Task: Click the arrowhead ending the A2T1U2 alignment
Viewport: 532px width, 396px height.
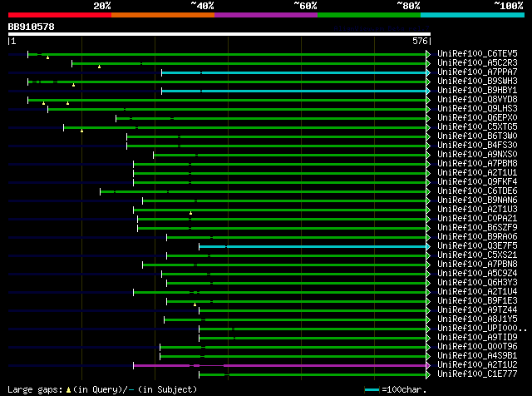Action: [x=428, y=366]
